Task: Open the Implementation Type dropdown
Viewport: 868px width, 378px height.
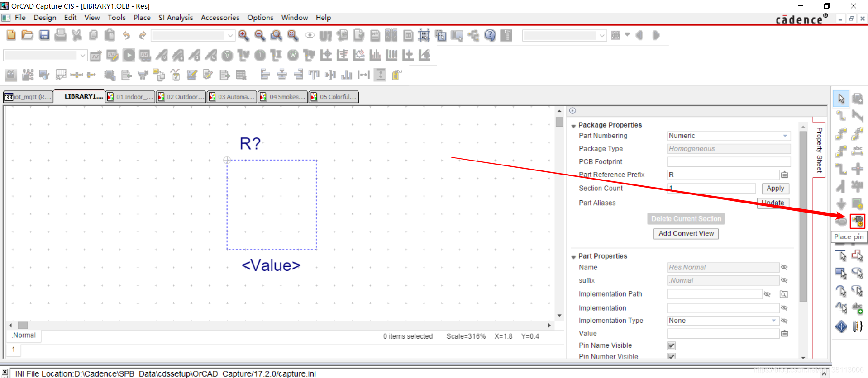Action: (x=773, y=321)
